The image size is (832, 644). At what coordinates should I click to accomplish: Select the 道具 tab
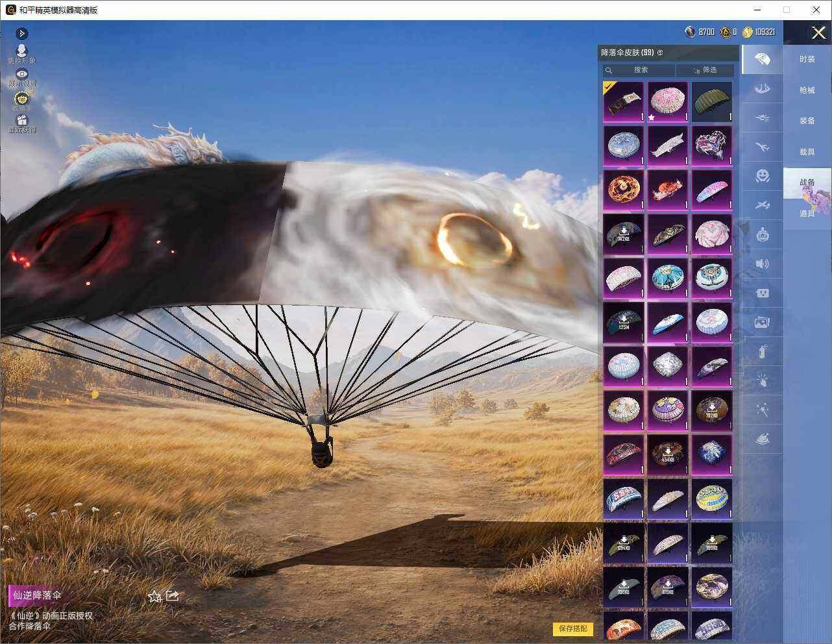807,214
